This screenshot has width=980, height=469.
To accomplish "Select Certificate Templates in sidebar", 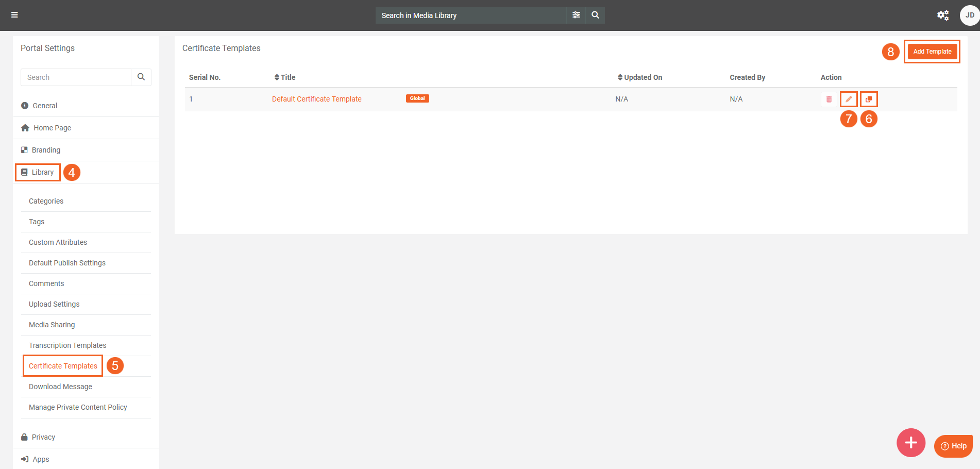I will [63, 366].
